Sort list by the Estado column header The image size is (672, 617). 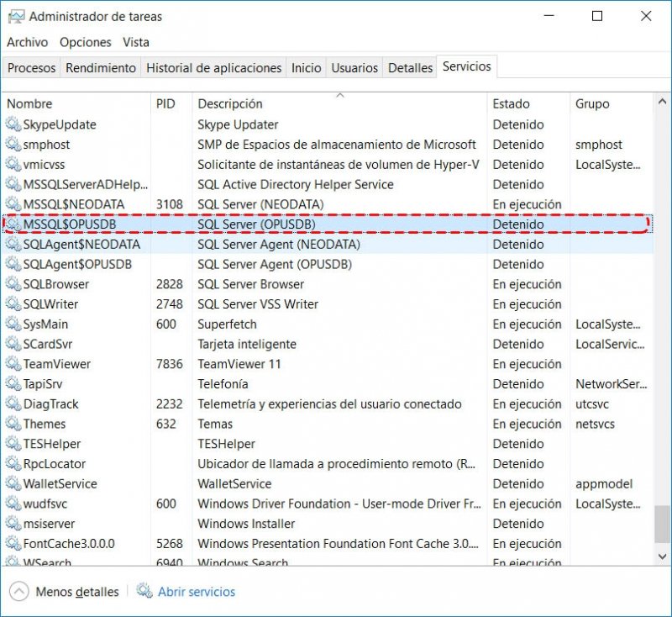[511, 104]
